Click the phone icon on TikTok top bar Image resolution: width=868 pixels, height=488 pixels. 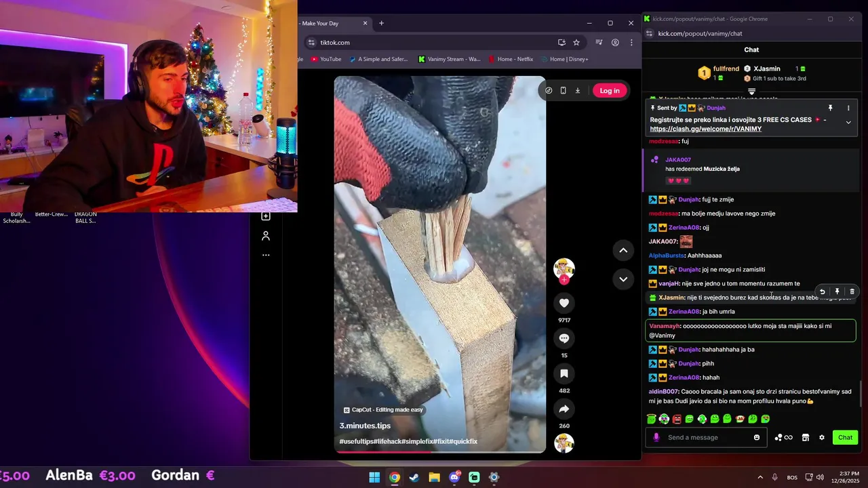point(563,91)
